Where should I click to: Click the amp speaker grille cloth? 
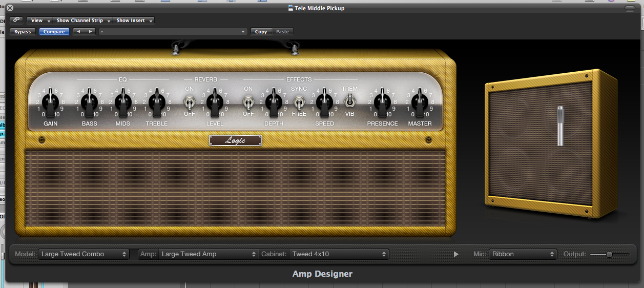pyautogui.click(x=235, y=188)
